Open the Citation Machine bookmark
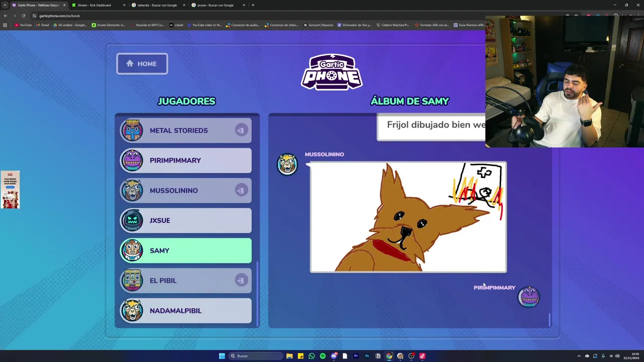644x362 pixels. coord(393,25)
